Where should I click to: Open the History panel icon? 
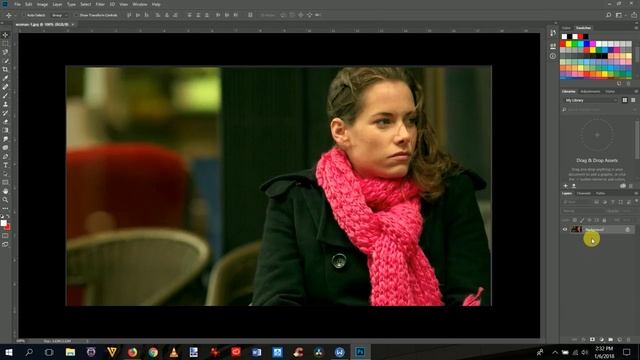553,33
